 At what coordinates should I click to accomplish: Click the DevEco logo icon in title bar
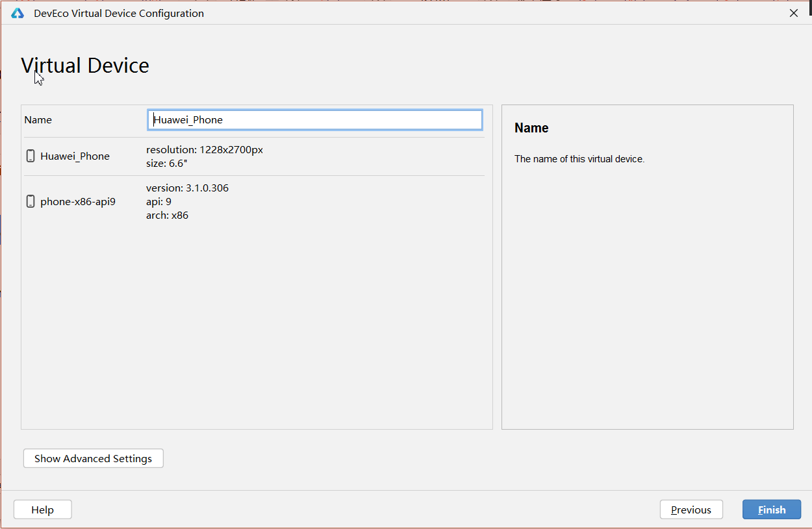pos(18,13)
